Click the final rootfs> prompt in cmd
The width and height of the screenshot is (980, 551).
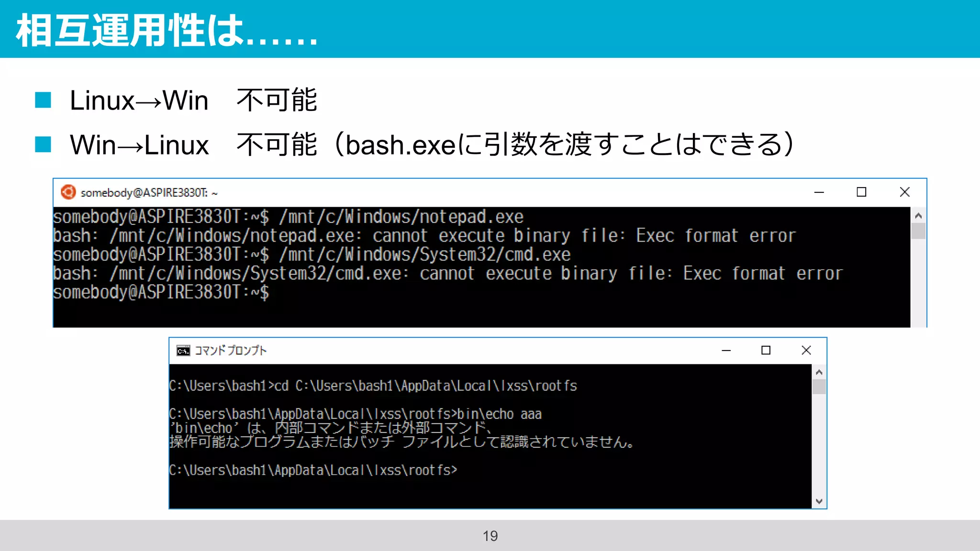click(x=313, y=471)
